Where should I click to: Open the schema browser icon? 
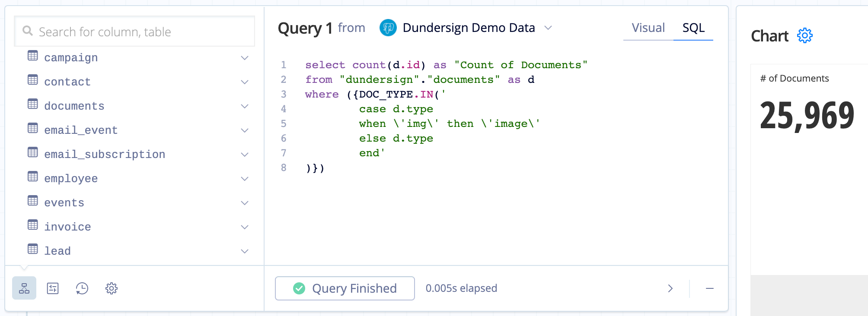tap(24, 288)
